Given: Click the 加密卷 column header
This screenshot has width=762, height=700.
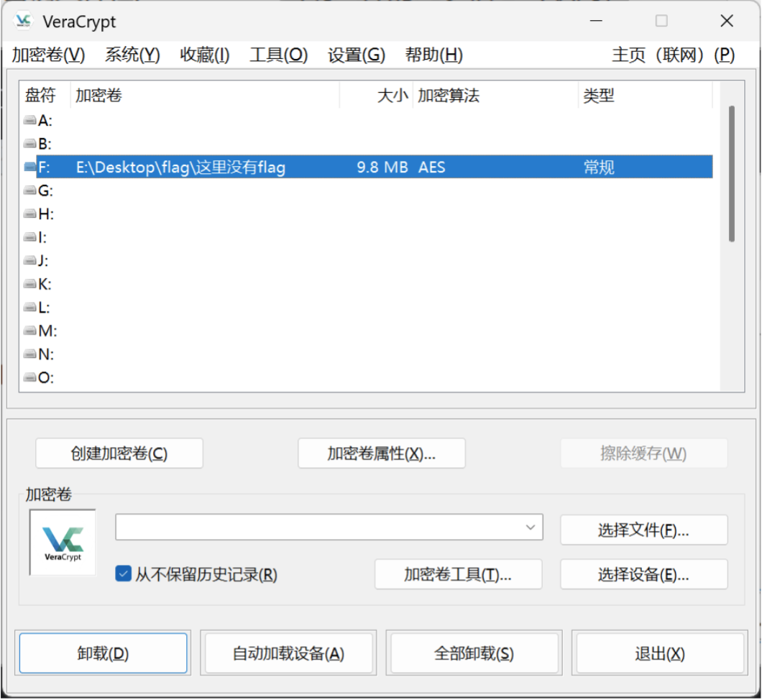Looking at the screenshot, I should (x=205, y=95).
